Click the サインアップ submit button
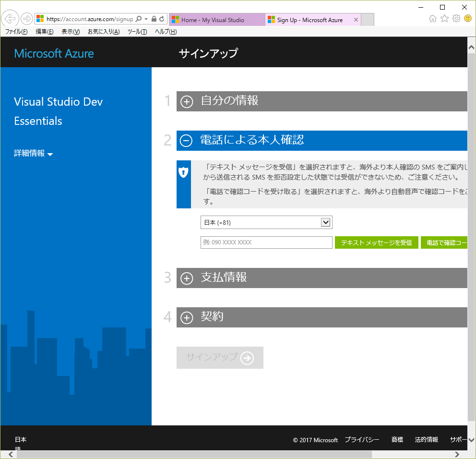 [x=220, y=358]
